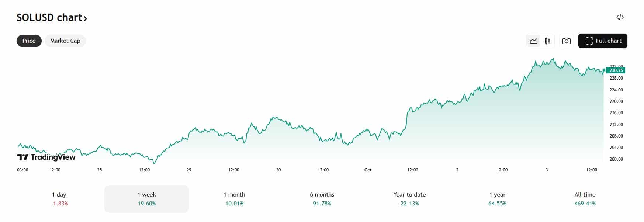The image size is (644, 222).
Task: Click the Oct date marker on axis
Action: click(x=368, y=170)
